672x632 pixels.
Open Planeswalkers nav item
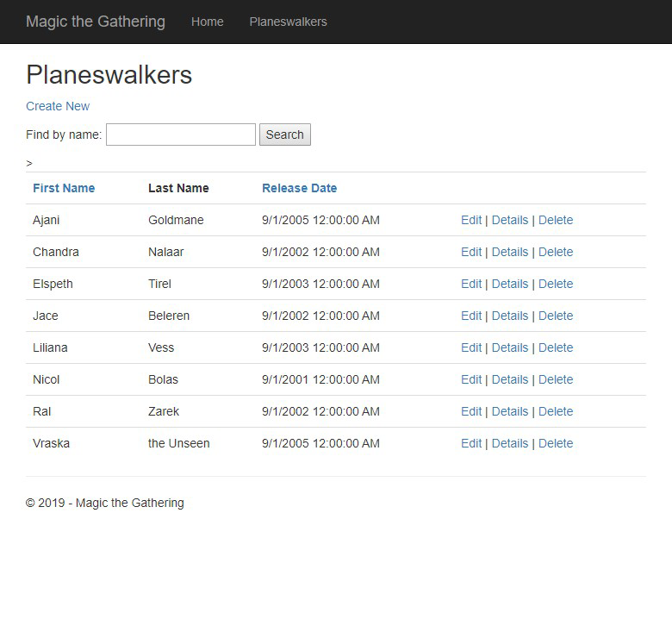click(288, 22)
